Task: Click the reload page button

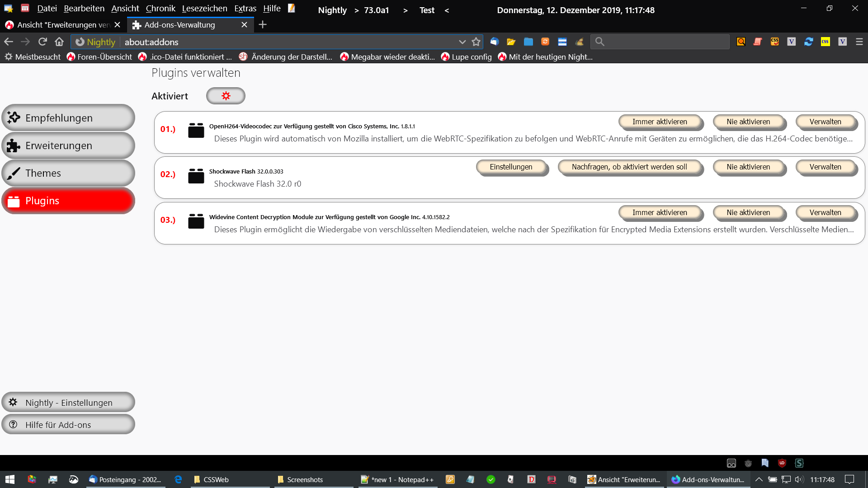Action: pyautogui.click(x=42, y=42)
